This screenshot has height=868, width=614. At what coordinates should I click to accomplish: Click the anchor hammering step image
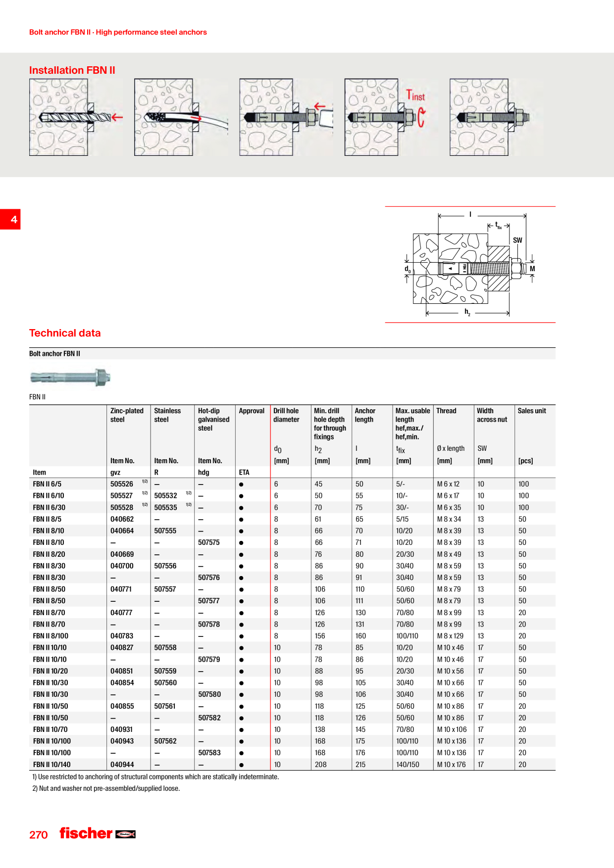click(286, 117)
